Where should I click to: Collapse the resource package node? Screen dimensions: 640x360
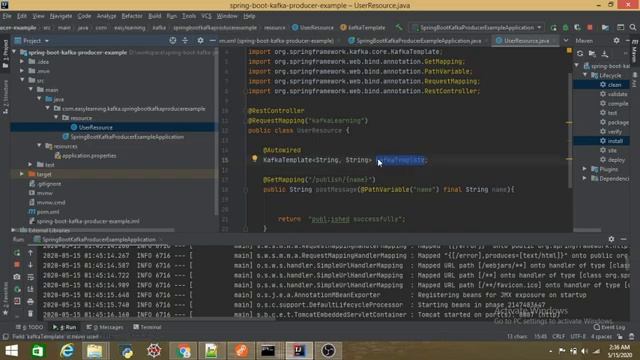(56, 118)
